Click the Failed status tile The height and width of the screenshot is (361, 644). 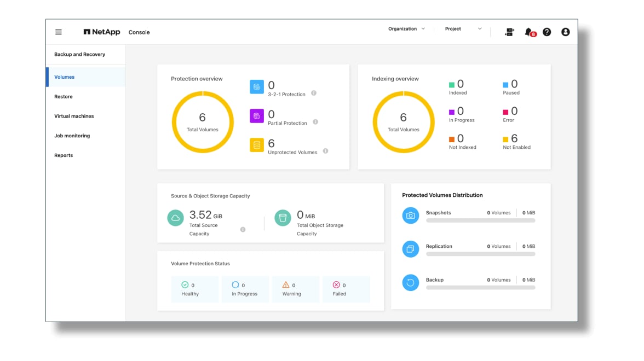click(x=346, y=289)
